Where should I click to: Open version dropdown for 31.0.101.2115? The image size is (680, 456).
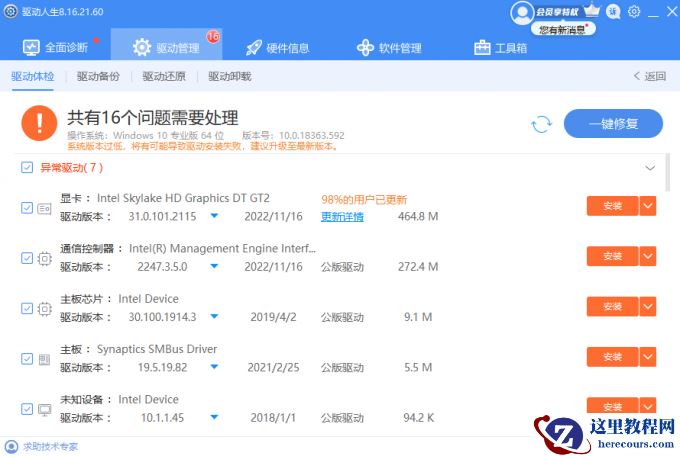214,216
